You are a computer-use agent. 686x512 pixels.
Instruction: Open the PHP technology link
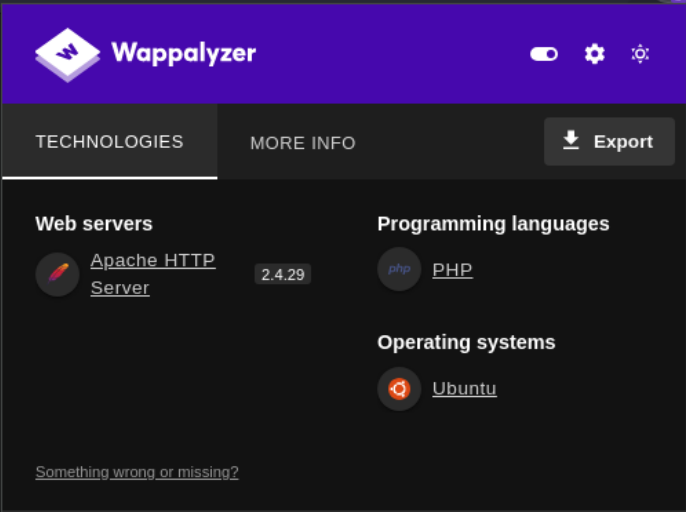452,270
